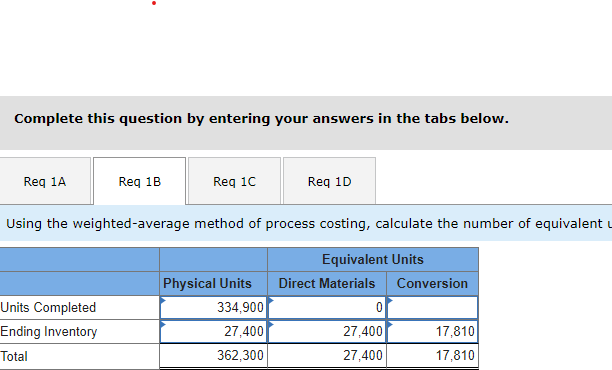Select the Total row label
Image resolution: width=612 pixels, height=370 pixels.
click(x=14, y=356)
